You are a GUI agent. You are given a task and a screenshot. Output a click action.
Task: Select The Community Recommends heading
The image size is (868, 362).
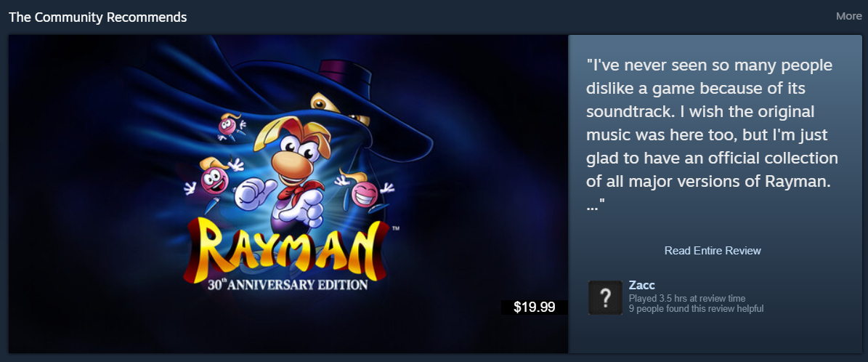(97, 17)
